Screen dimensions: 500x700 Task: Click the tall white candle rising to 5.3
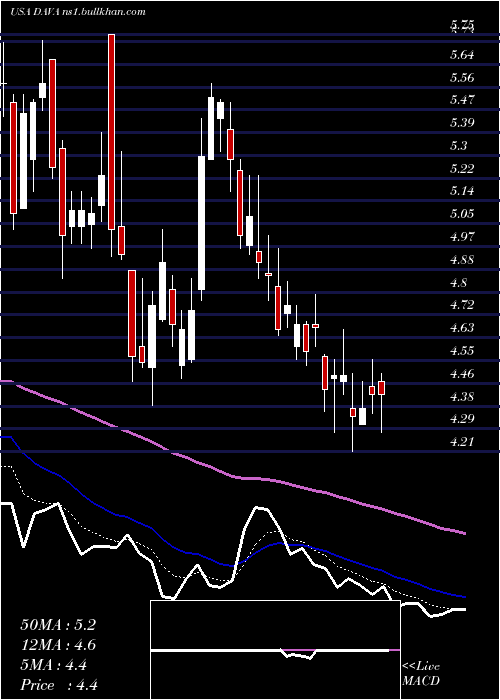202,222
